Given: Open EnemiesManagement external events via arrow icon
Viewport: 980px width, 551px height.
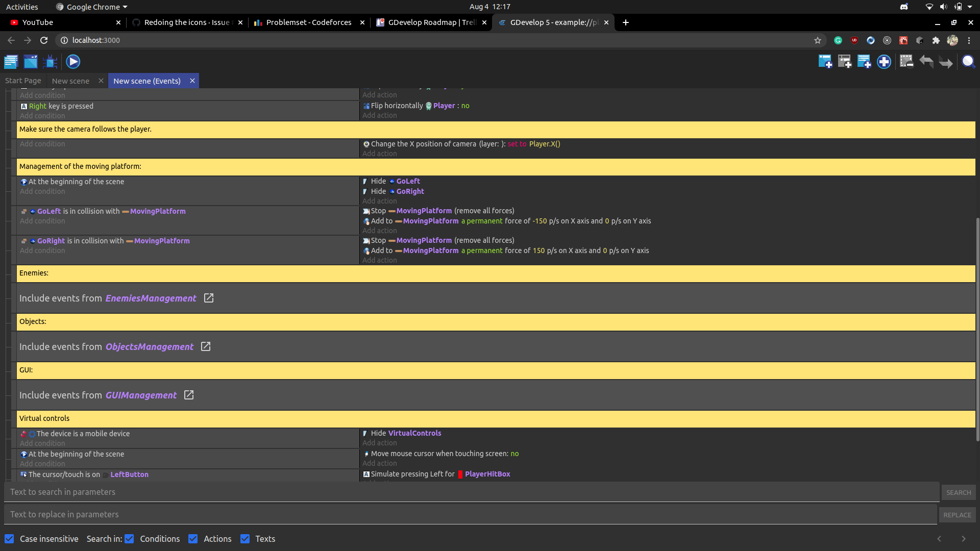Looking at the screenshot, I should (x=209, y=298).
